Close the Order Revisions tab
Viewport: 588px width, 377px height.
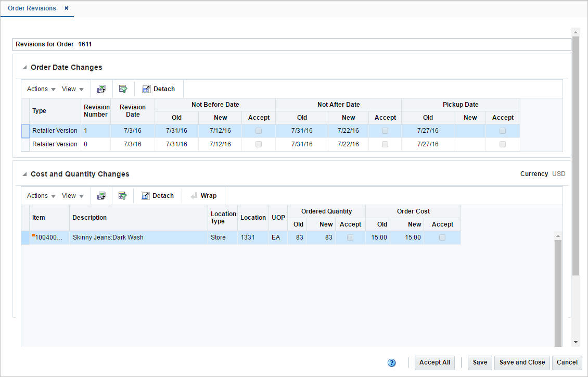tap(67, 8)
